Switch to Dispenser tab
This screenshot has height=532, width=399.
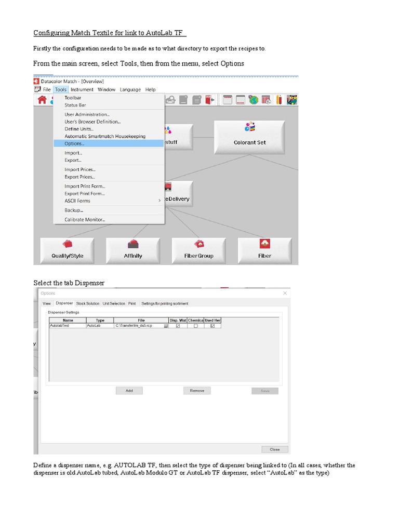point(64,303)
